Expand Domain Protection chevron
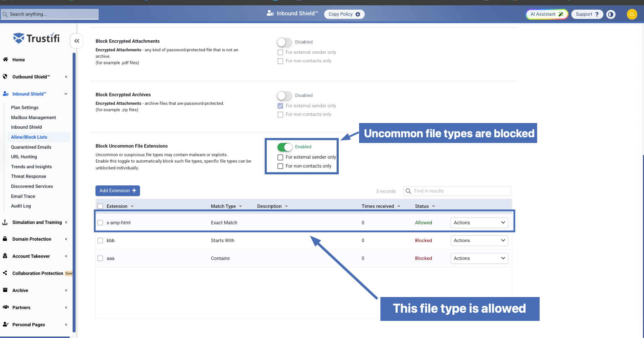The height and width of the screenshot is (338, 644). (66, 239)
